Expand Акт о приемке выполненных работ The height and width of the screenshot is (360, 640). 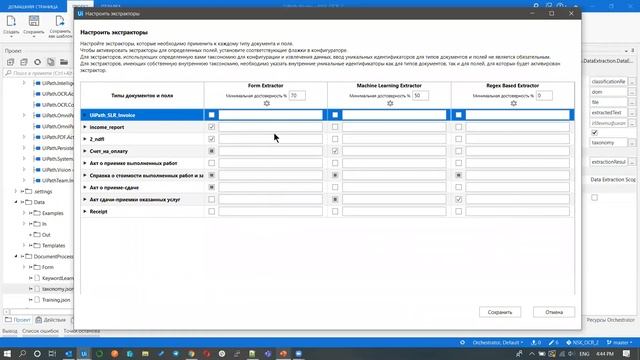[x=85, y=163]
